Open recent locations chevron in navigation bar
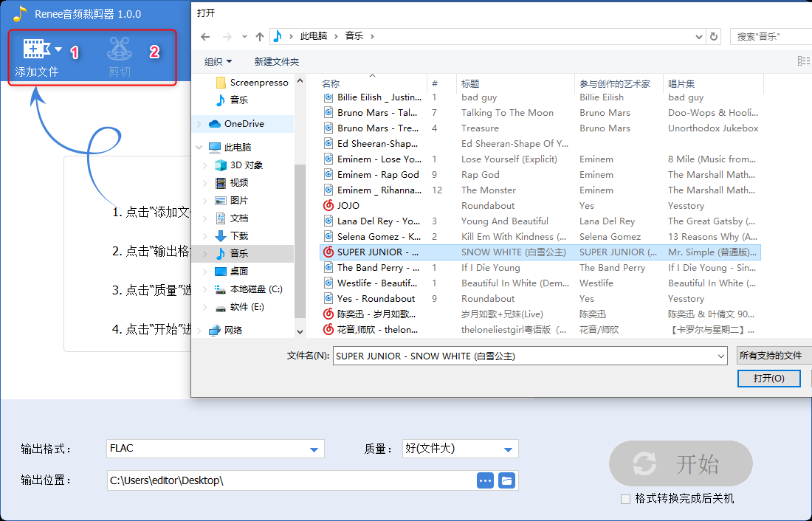This screenshot has width=812, height=521. click(244, 37)
